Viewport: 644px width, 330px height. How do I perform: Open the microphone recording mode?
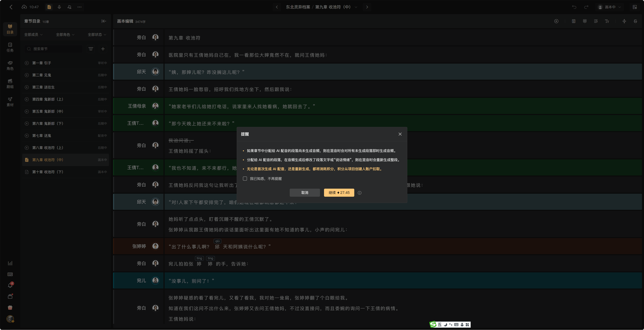coord(59,7)
